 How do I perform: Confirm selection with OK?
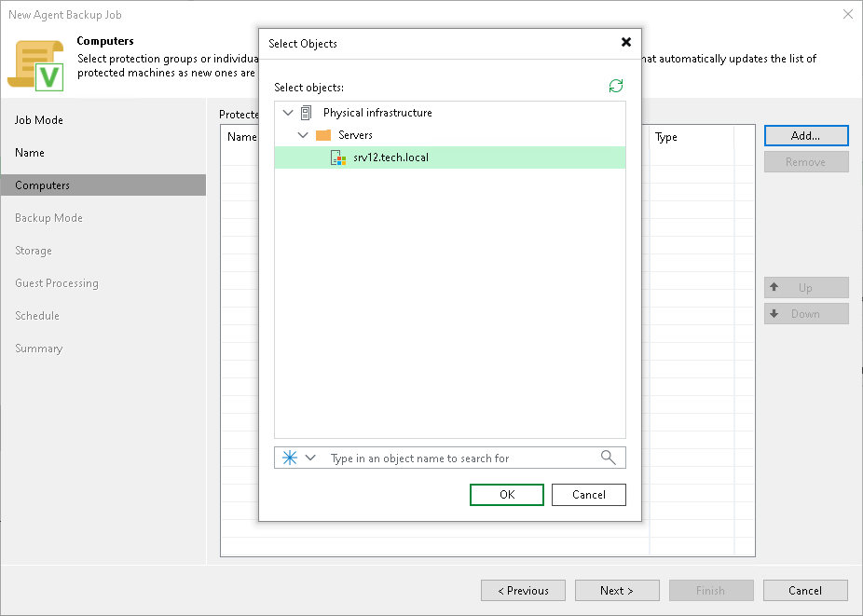tap(506, 495)
